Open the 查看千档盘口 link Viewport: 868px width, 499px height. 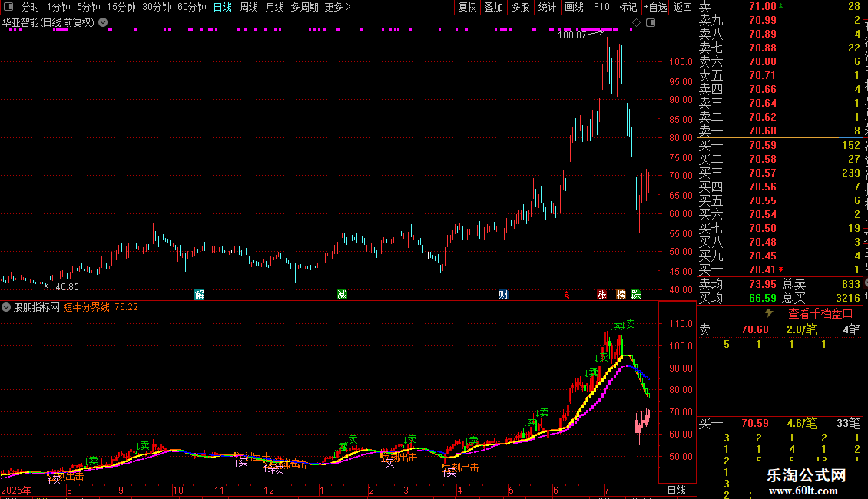click(x=820, y=314)
